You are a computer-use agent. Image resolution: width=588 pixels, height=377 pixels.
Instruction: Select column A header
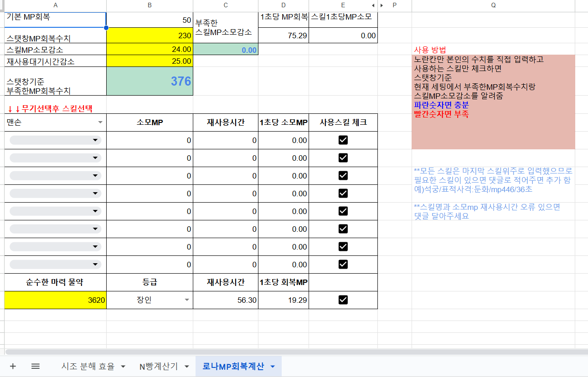point(56,5)
